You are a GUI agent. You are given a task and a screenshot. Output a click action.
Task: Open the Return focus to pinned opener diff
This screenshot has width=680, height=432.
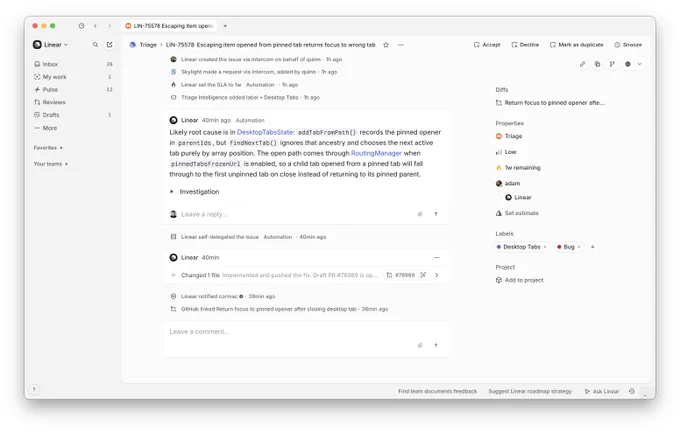pyautogui.click(x=550, y=103)
